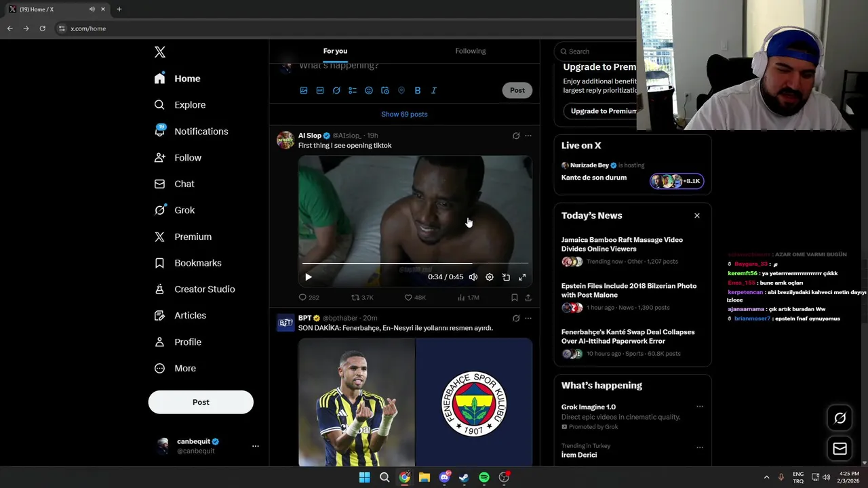
Task: Click the Search input field
Action: point(597,52)
